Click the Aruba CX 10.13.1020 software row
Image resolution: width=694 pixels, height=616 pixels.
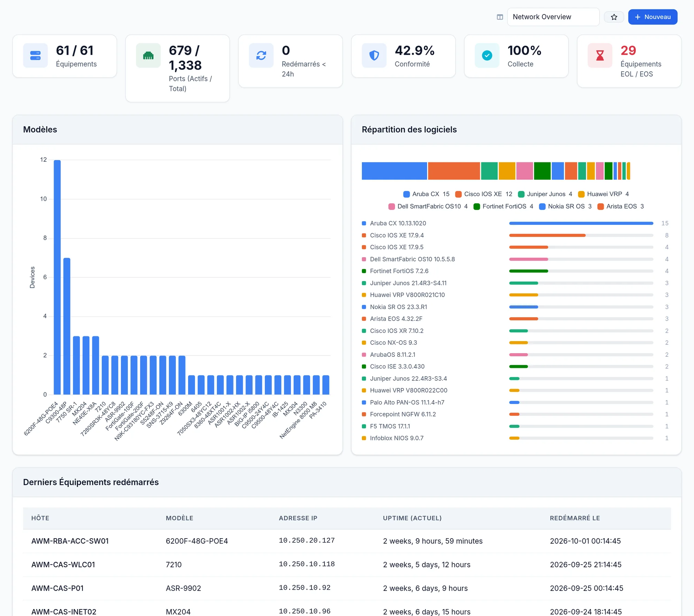pos(515,223)
